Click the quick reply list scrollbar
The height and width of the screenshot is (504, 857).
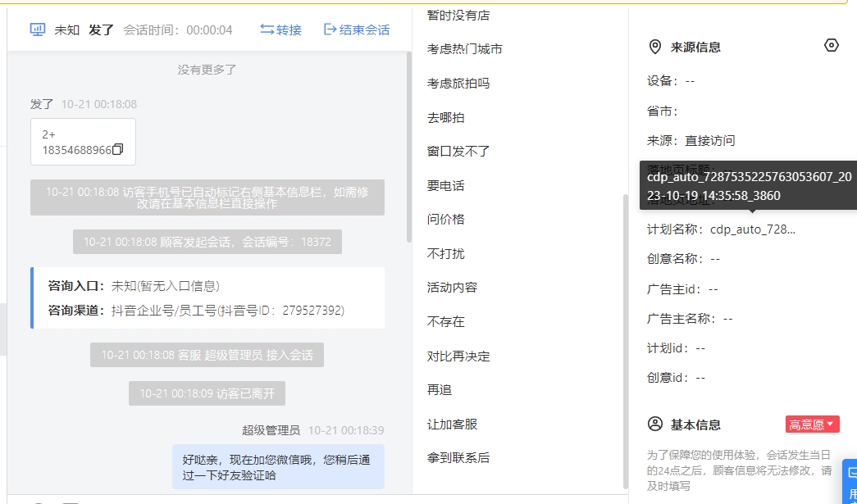coord(626,341)
